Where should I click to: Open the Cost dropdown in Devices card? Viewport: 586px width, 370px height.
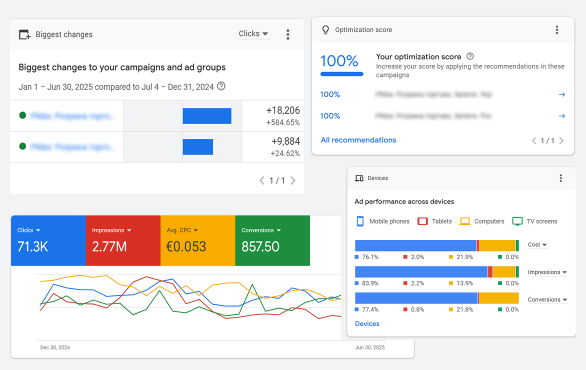tap(537, 245)
